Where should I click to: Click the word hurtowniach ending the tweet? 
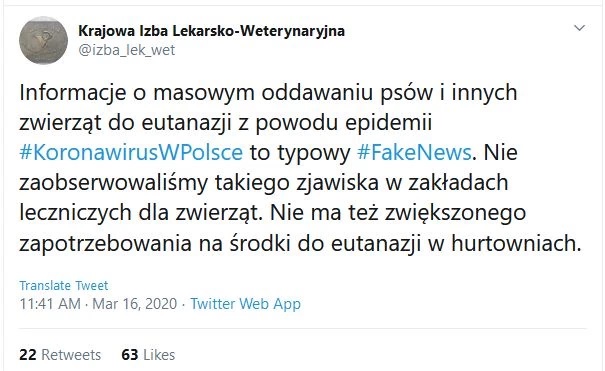(516, 243)
